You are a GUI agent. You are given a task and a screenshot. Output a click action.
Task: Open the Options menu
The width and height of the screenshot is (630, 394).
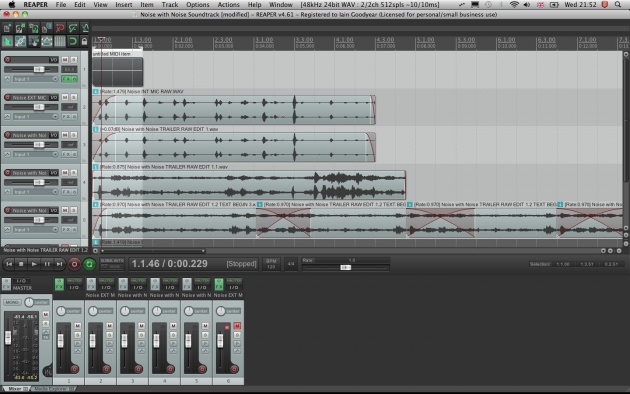click(198, 5)
